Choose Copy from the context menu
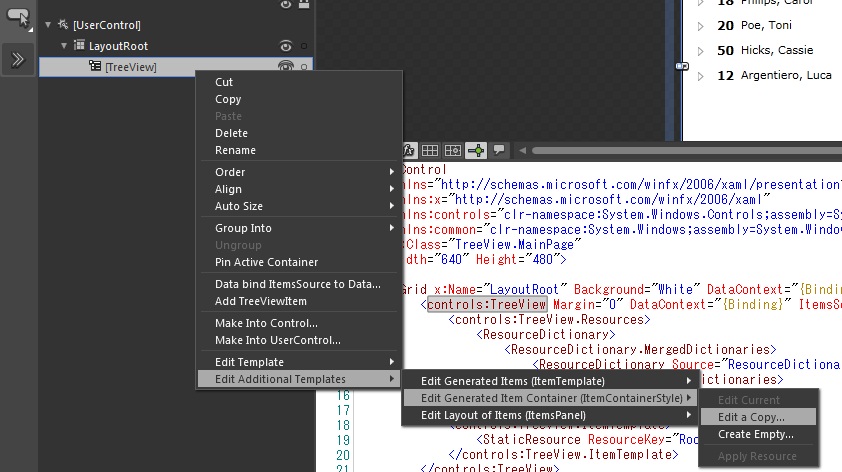The image size is (842, 472). 299,99
